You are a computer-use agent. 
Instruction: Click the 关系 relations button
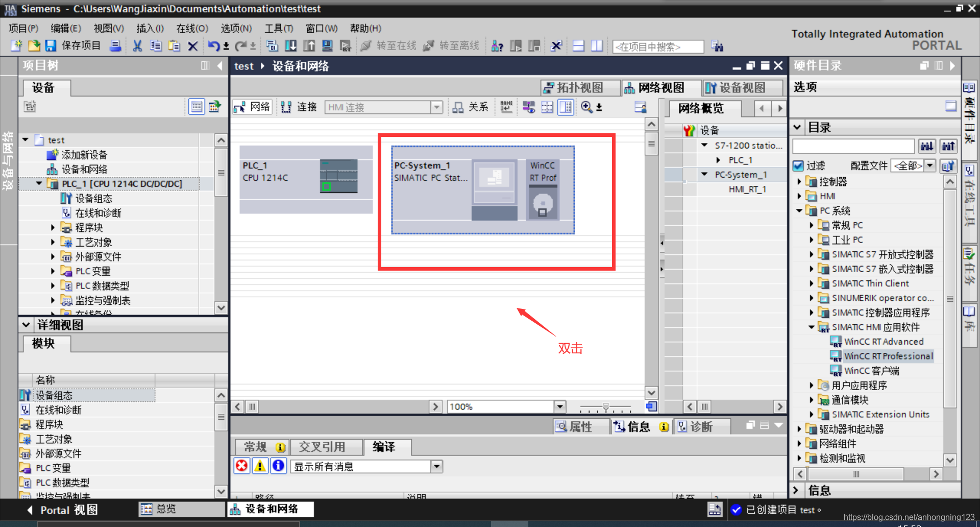click(x=471, y=107)
